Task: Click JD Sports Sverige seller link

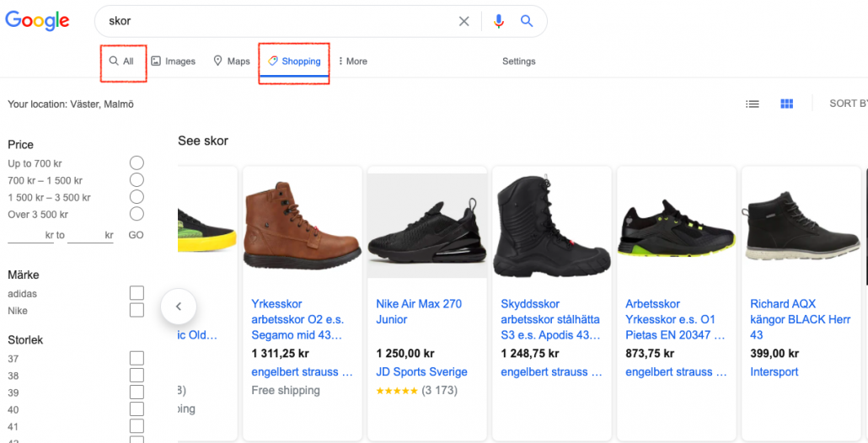Action: pyautogui.click(x=422, y=372)
